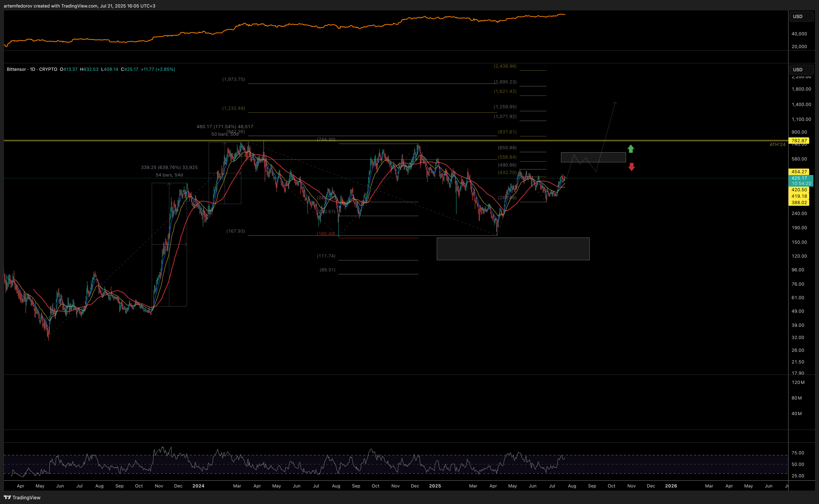
Task: Click the H432.53 high value
Action: click(89, 69)
